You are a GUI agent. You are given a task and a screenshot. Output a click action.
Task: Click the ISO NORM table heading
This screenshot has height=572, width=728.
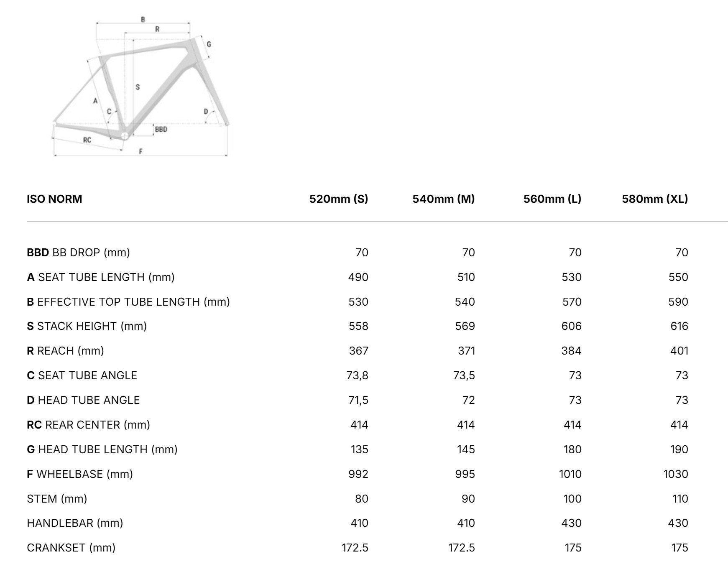[54, 199]
